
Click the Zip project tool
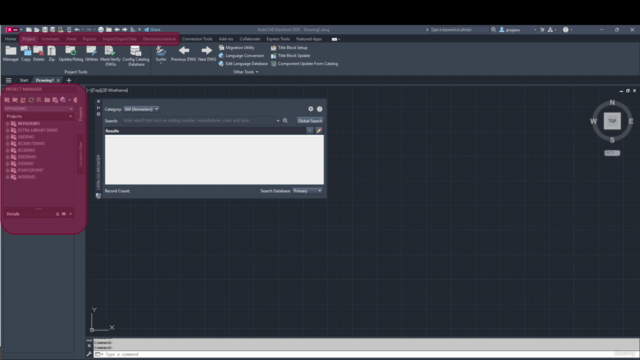(51, 53)
